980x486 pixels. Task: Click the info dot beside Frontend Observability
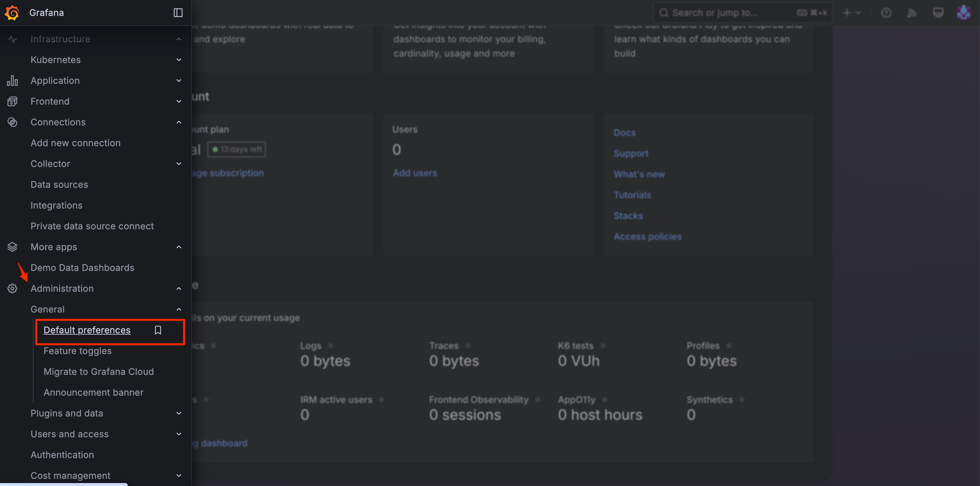(538, 400)
